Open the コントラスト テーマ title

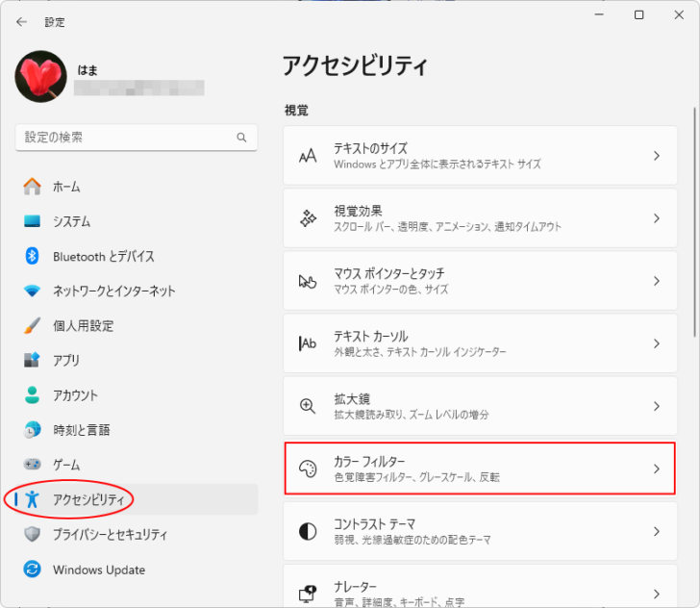point(375,523)
